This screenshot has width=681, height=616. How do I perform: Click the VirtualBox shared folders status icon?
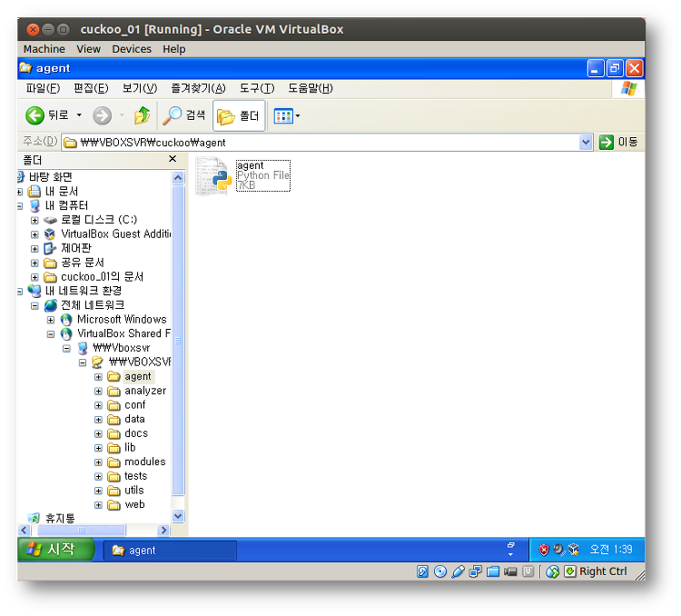coord(492,571)
